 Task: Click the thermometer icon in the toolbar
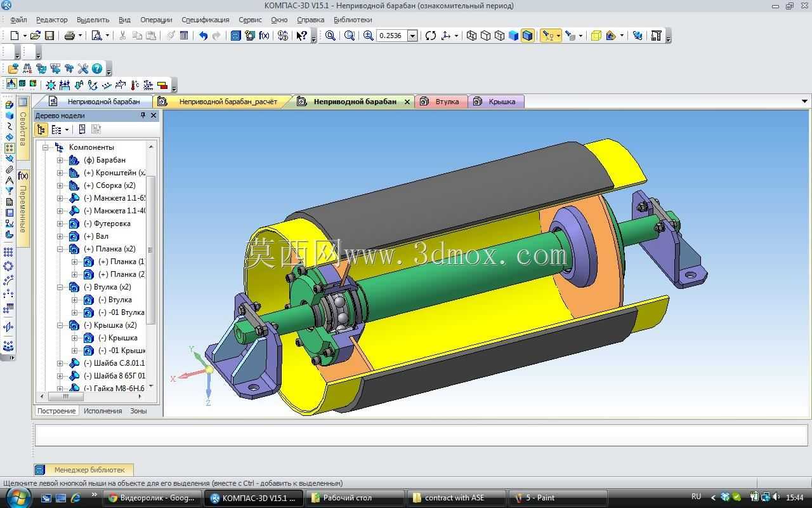click(x=134, y=85)
